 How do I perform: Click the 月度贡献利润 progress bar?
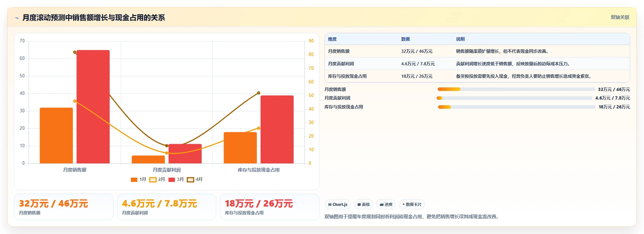tap(514, 98)
